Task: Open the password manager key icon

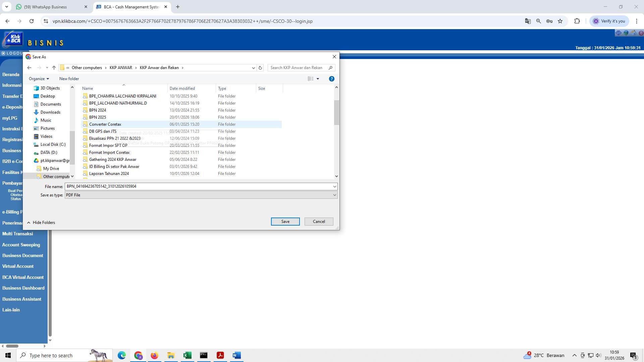Action: (549, 21)
